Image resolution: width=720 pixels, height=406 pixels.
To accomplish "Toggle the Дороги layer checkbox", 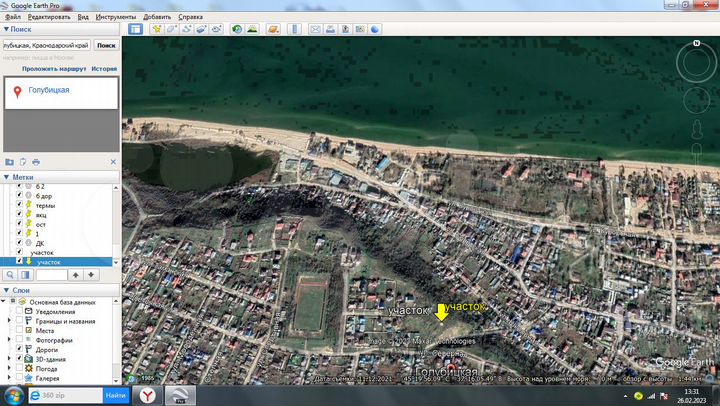I will pos(21,348).
